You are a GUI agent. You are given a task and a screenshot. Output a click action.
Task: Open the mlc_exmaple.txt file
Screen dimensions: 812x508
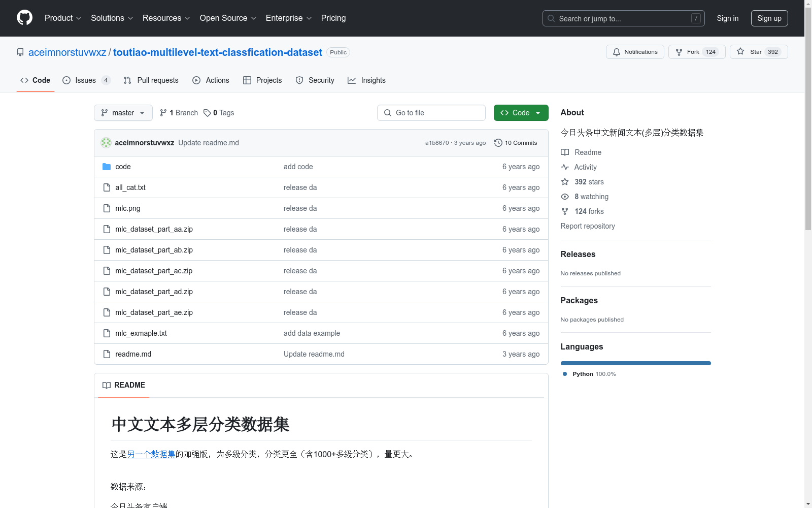pyautogui.click(x=141, y=333)
